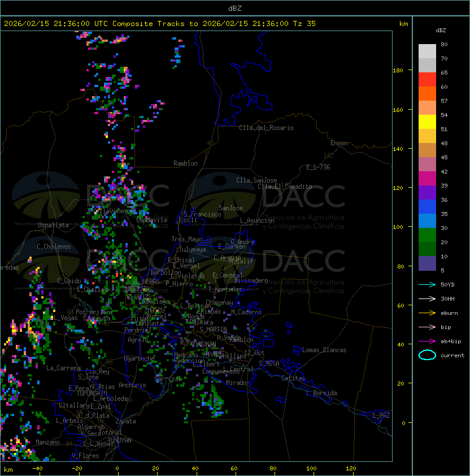Click the '100' km tick on right axis
Screen dimensions: 470x476
pos(398,227)
